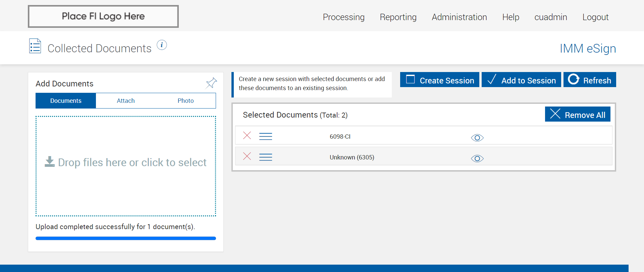The height and width of the screenshot is (272, 644).
Task: Expand the Reporting menu
Action: [x=398, y=17]
